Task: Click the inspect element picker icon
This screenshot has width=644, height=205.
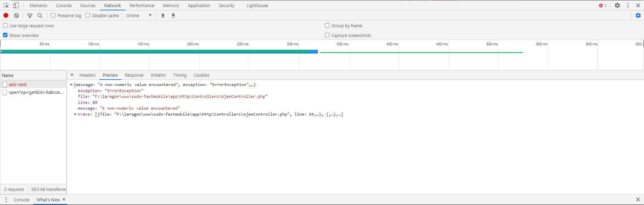Action: [6, 5]
